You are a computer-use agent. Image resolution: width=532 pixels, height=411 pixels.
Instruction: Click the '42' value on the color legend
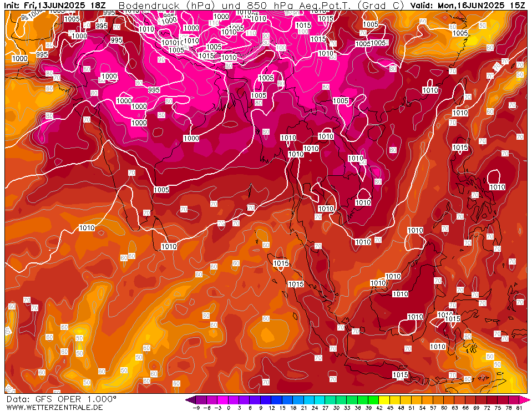tap(379, 408)
